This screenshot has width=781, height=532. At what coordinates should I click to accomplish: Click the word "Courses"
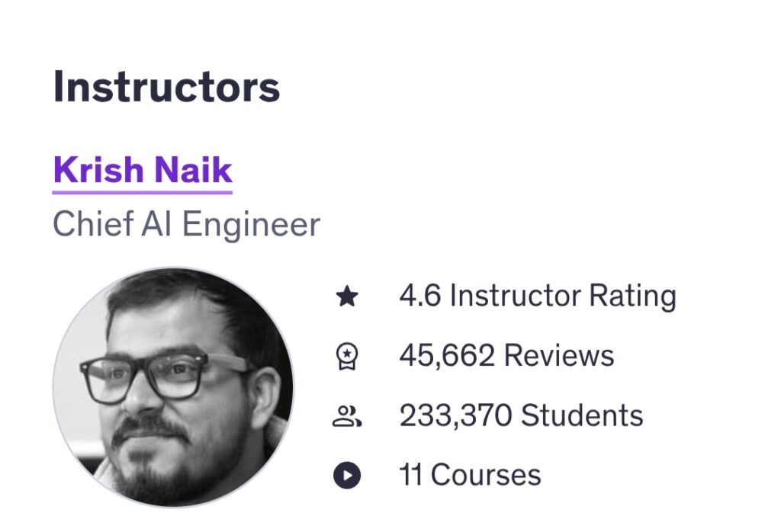486,476
